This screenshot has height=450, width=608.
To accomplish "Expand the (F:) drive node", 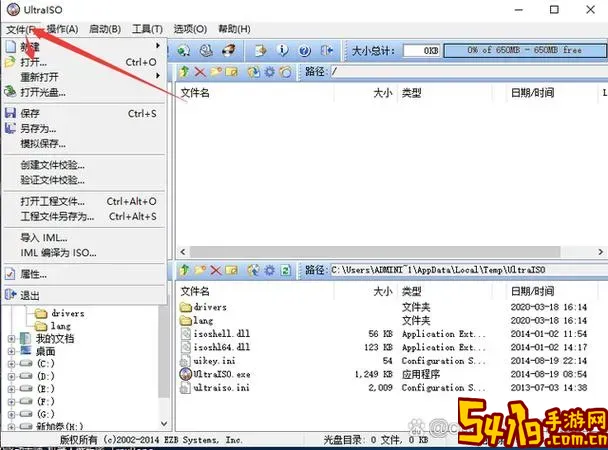I will pyautogui.click(x=11, y=402).
